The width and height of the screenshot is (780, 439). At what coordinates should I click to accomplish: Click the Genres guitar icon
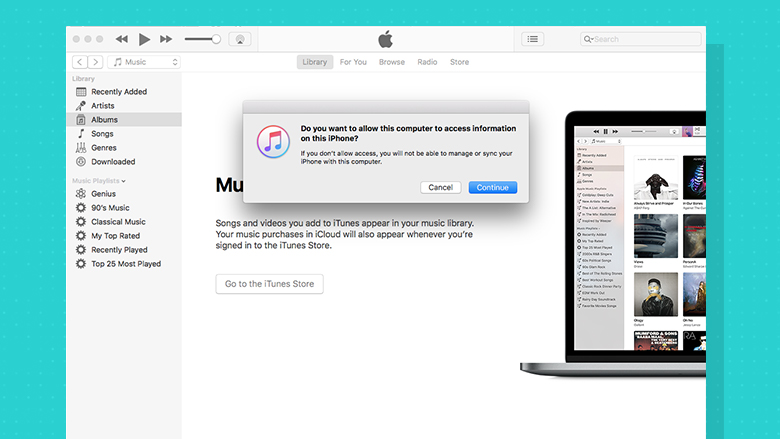pyautogui.click(x=81, y=147)
